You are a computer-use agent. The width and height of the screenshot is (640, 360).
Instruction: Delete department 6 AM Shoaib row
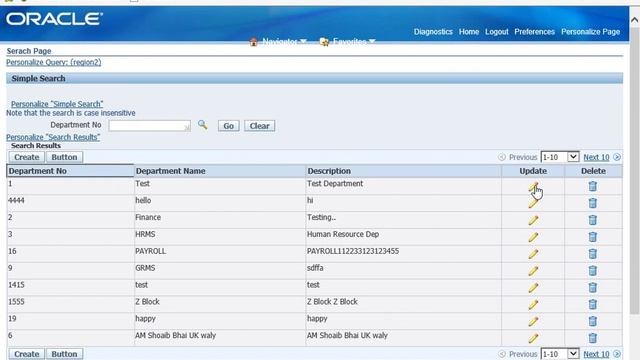click(593, 338)
